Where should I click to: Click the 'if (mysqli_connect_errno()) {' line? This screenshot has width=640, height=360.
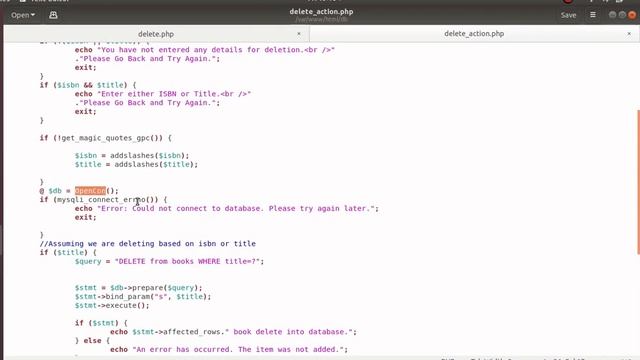click(103, 200)
